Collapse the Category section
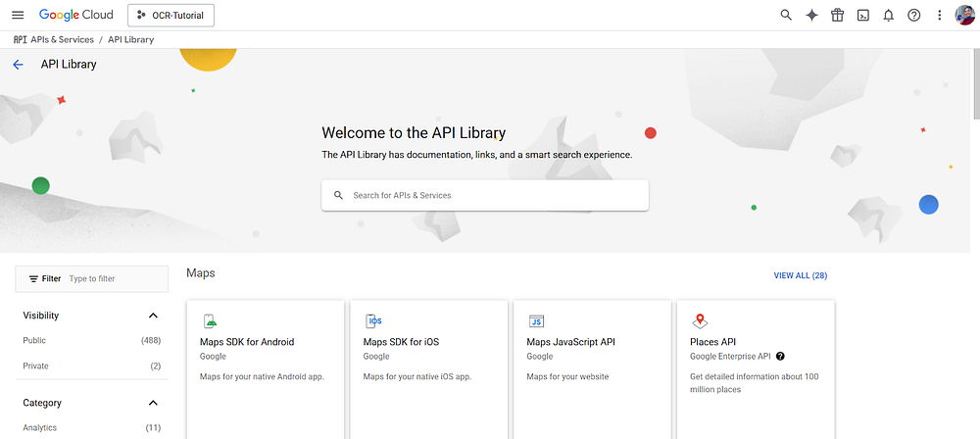 pos(153,404)
